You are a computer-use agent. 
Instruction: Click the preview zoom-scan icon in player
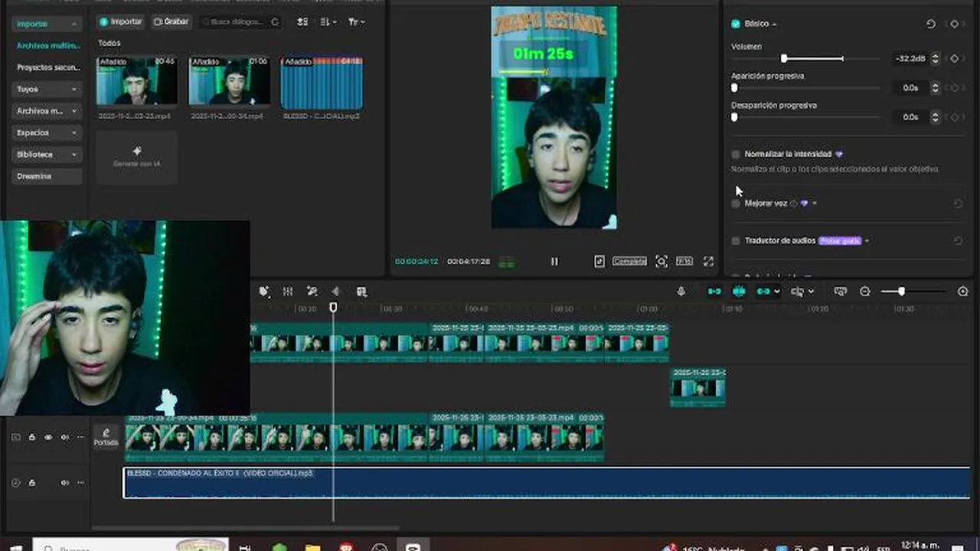pos(661,261)
